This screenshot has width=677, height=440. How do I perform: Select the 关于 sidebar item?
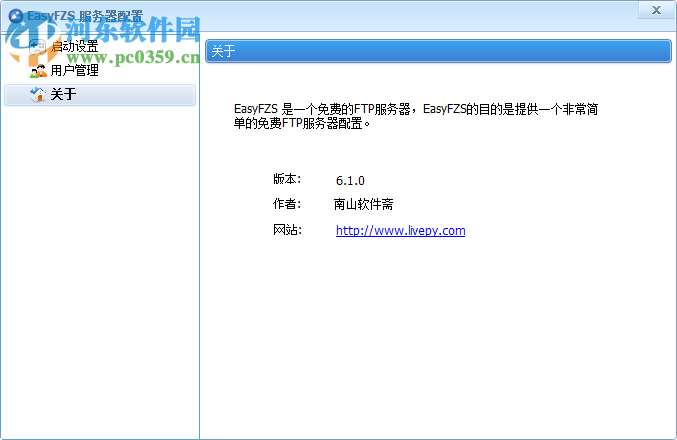(99, 94)
